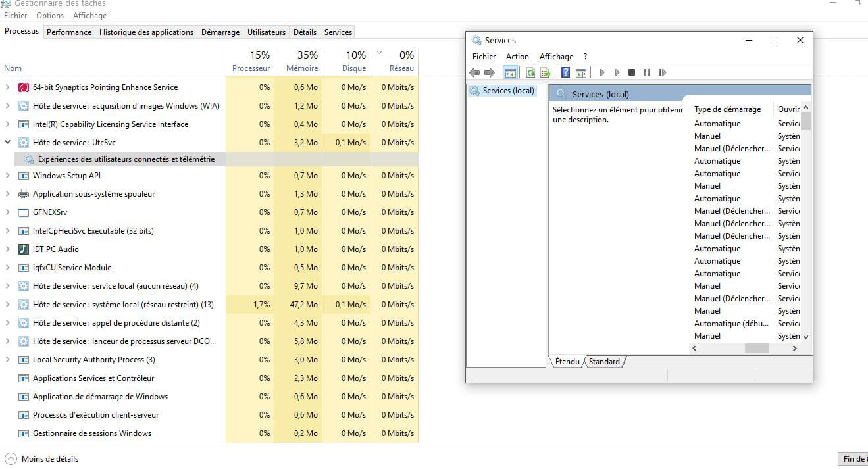Click the gear icon of the UtcSvc service host

tap(24, 143)
